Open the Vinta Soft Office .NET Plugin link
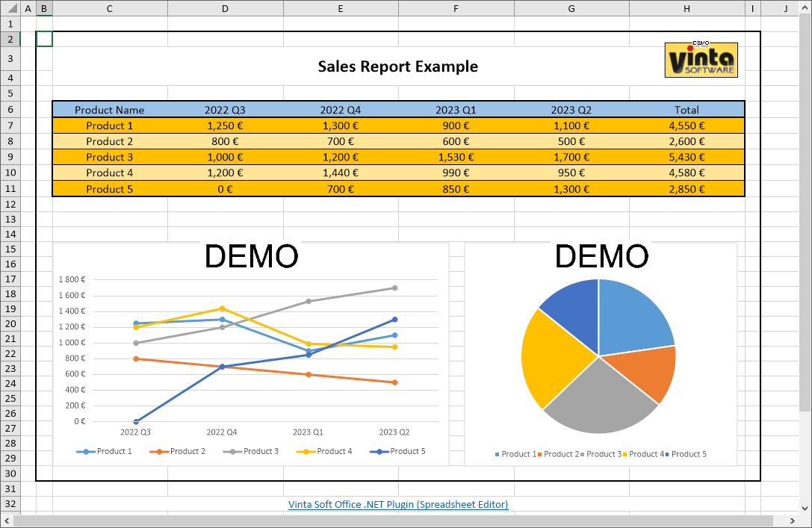Image resolution: width=812 pixels, height=528 pixels. point(398,505)
